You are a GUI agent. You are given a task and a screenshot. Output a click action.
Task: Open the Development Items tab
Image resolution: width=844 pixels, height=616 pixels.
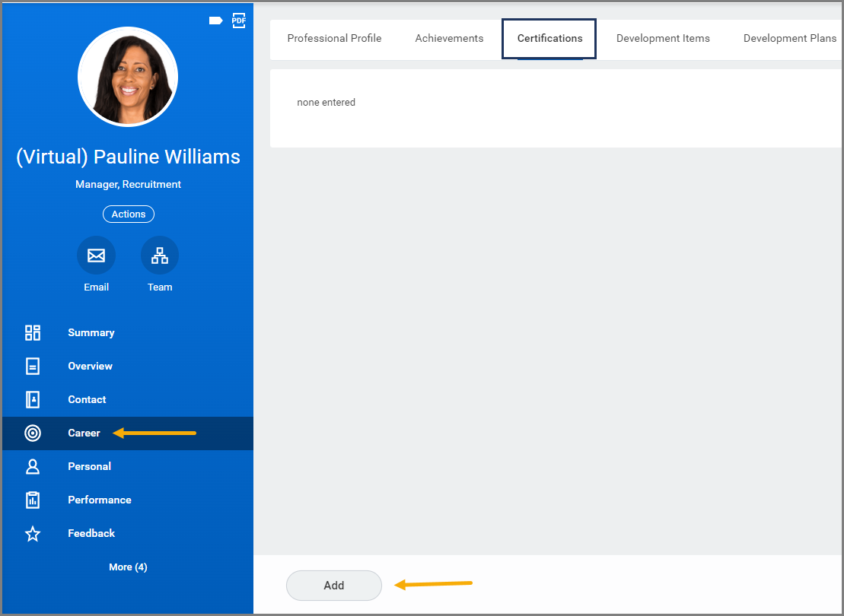click(663, 38)
